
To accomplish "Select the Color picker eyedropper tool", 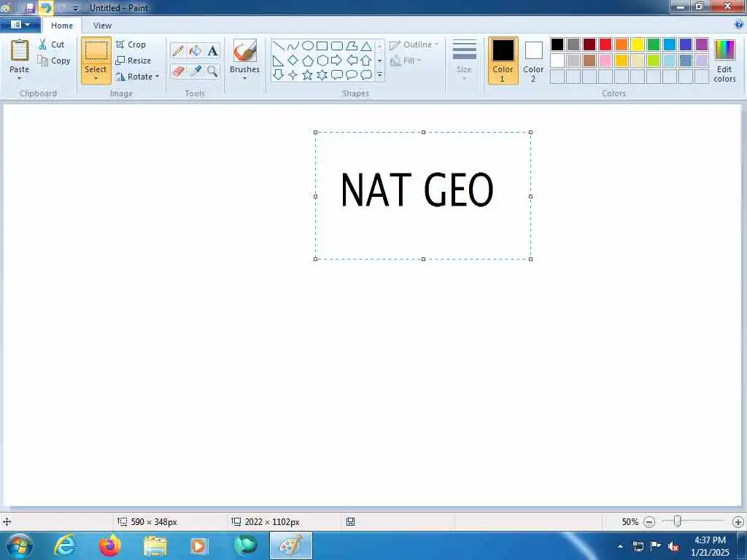I will pyautogui.click(x=196, y=71).
